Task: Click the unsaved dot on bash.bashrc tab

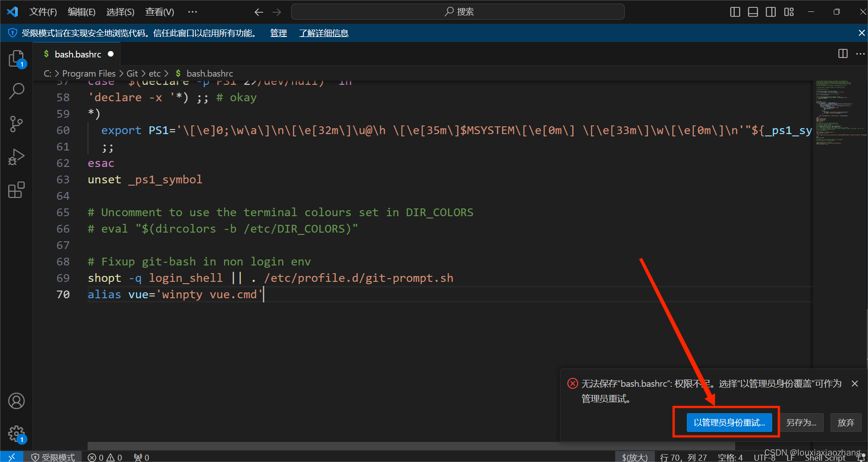Action: pos(110,54)
